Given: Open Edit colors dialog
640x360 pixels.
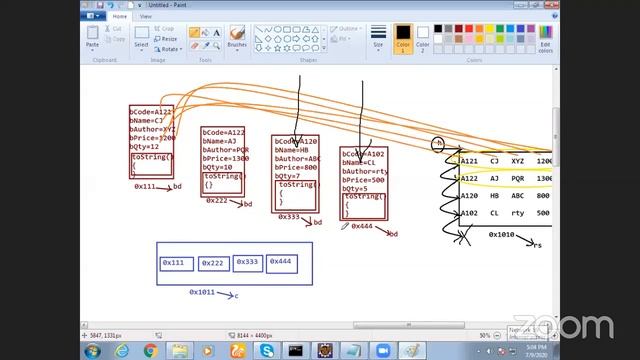Looking at the screenshot, I should 545,39.
